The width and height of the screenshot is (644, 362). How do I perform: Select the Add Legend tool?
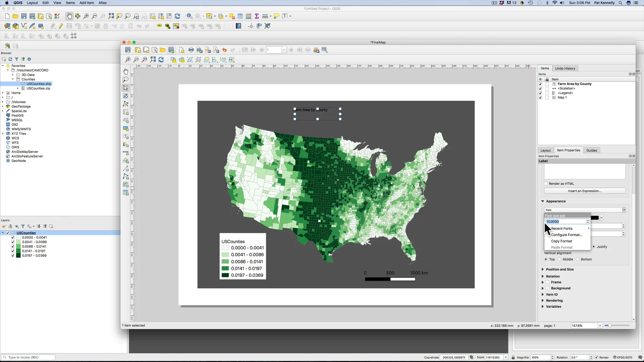click(x=126, y=144)
